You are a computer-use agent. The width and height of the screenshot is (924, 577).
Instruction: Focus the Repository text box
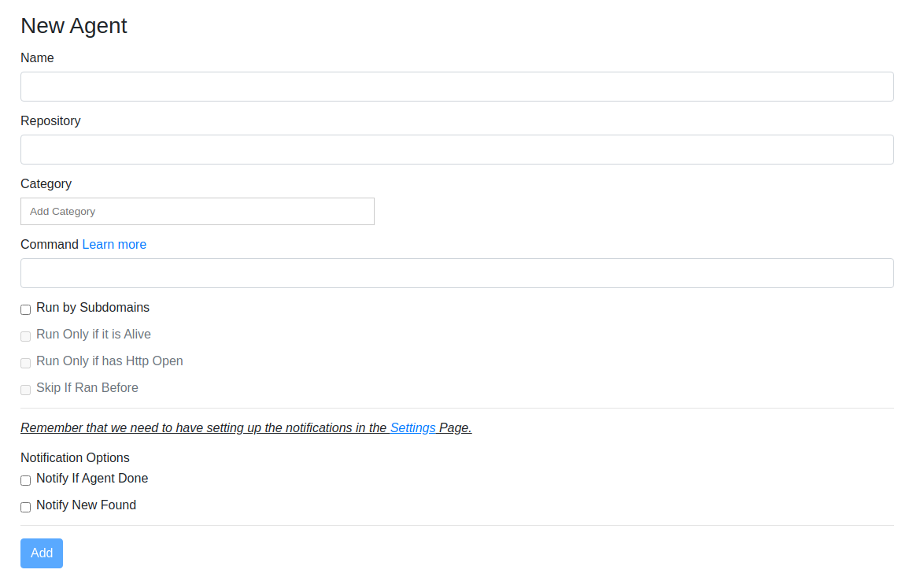(456, 150)
